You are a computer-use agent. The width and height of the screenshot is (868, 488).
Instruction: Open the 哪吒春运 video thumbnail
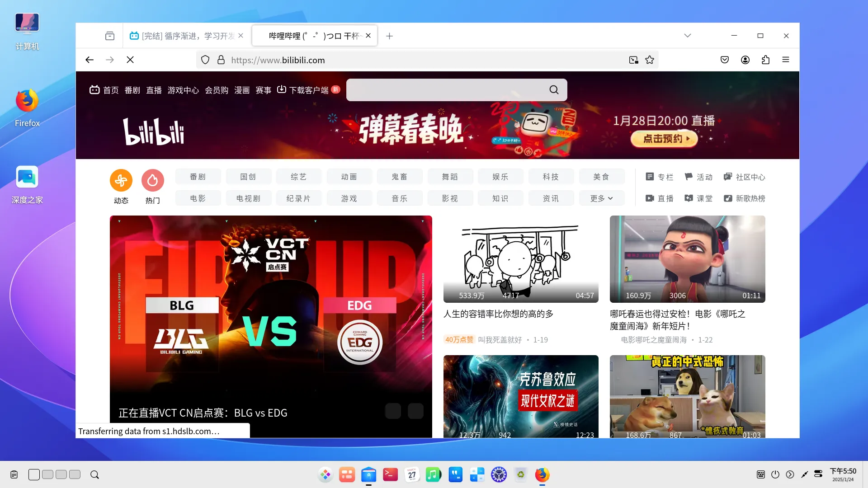687,259
